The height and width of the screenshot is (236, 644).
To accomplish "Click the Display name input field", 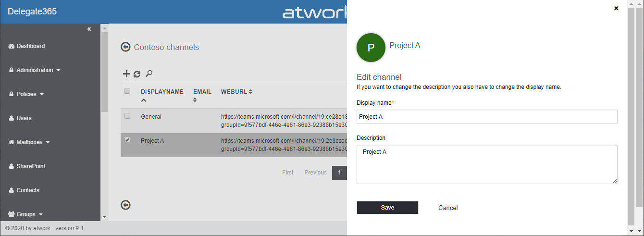I will [487, 117].
